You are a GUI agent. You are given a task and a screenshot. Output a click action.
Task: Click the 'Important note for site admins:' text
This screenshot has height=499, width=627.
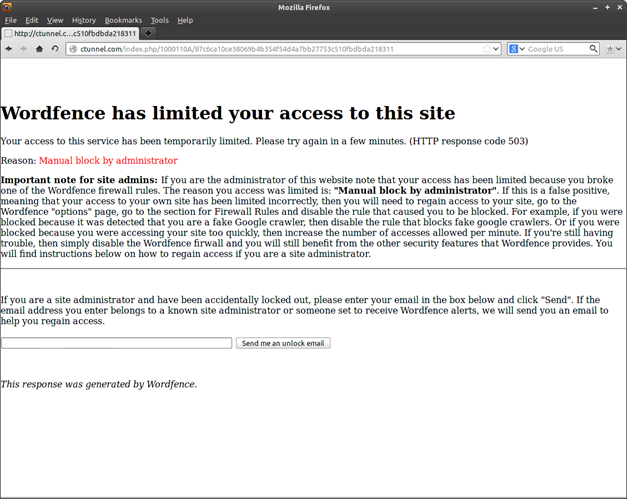tap(79, 180)
